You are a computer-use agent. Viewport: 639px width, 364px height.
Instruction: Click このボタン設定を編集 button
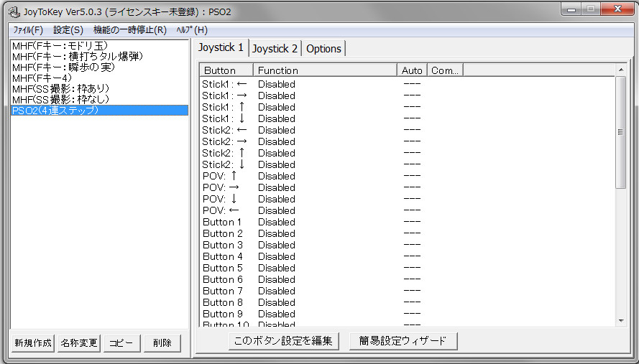[x=283, y=341]
